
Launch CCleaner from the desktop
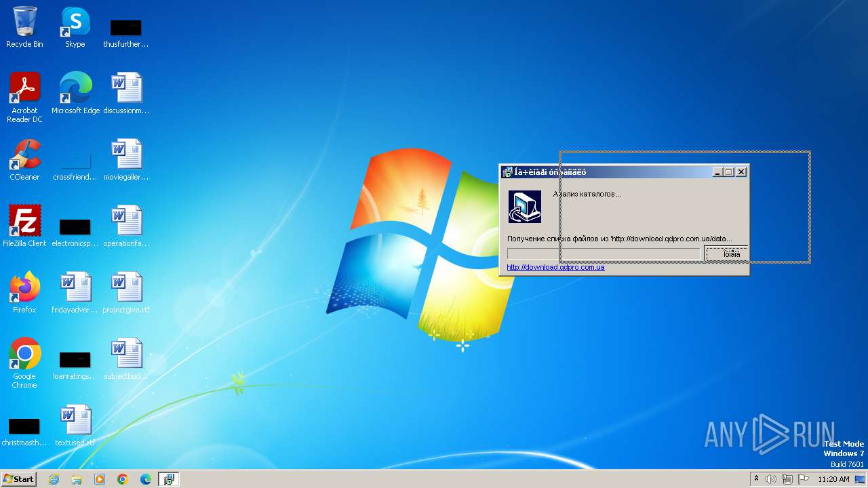point(24,159)
